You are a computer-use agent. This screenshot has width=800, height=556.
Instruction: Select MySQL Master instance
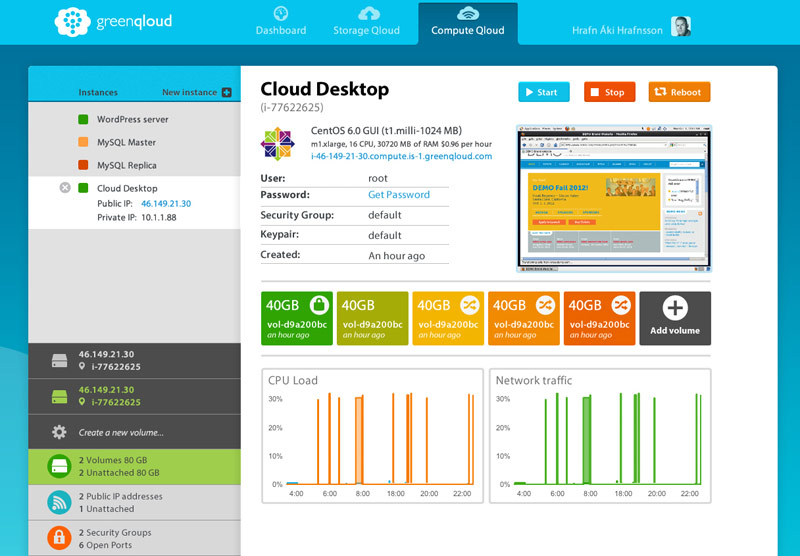click(134, 142)
